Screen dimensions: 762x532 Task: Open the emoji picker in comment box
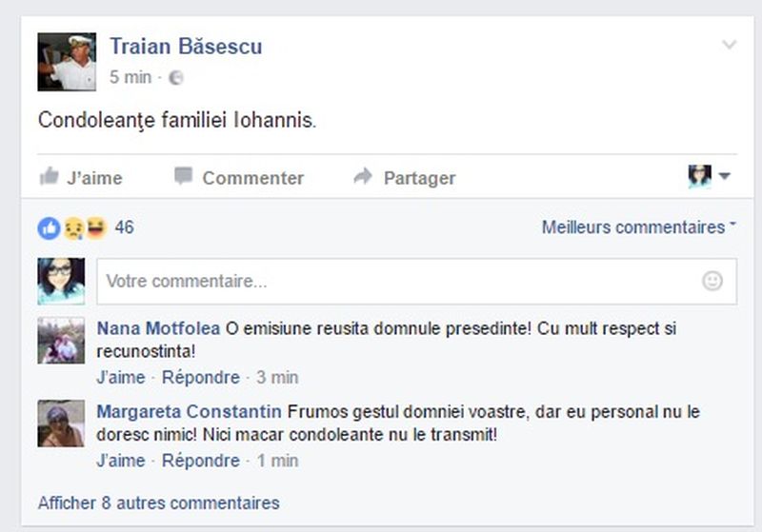tap(712, 281)
